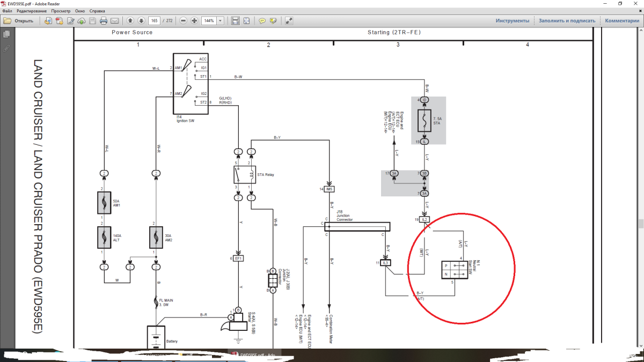644x362 pixels.
Task: Click the Открыть (Open) toolbar button
Action: coord(19,20)
